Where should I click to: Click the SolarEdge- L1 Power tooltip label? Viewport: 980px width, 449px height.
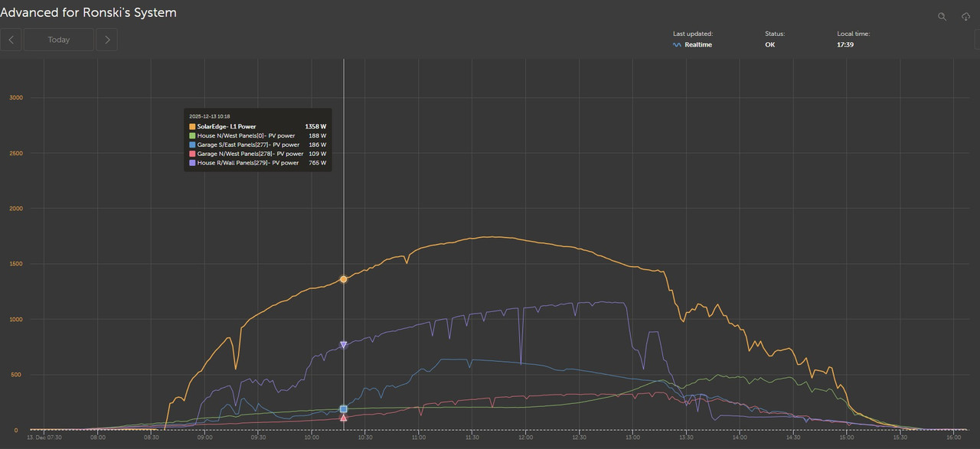click(x=227, y=126)
